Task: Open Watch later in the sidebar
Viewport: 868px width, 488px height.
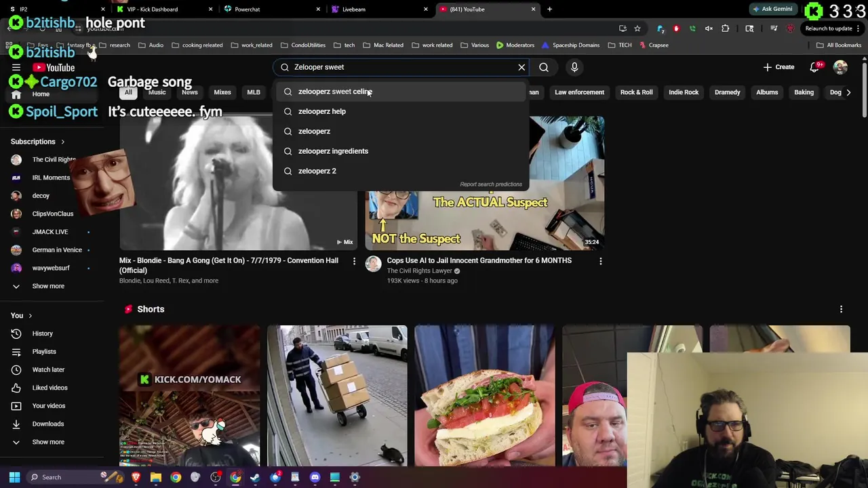Action: point(48,369)
